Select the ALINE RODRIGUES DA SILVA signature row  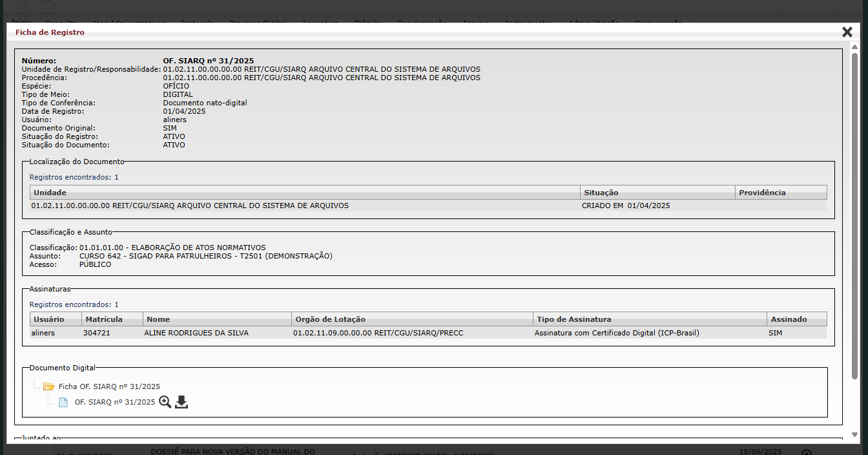[196, 333]
